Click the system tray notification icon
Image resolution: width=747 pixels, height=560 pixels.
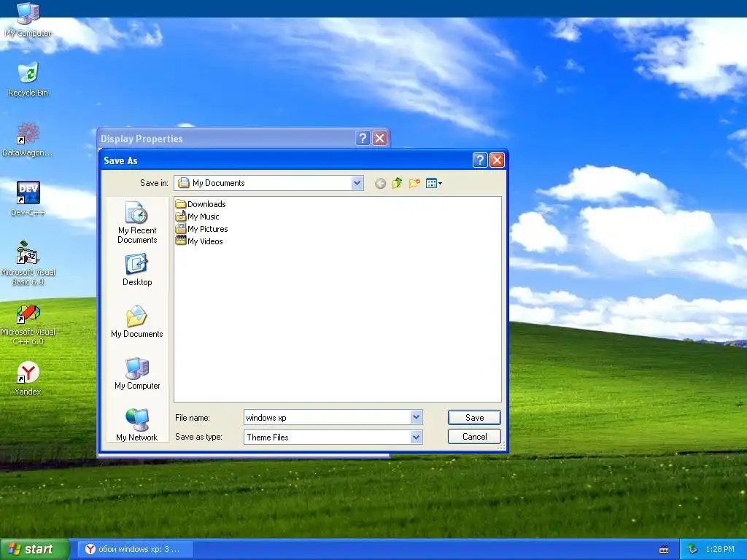[693, 549]
